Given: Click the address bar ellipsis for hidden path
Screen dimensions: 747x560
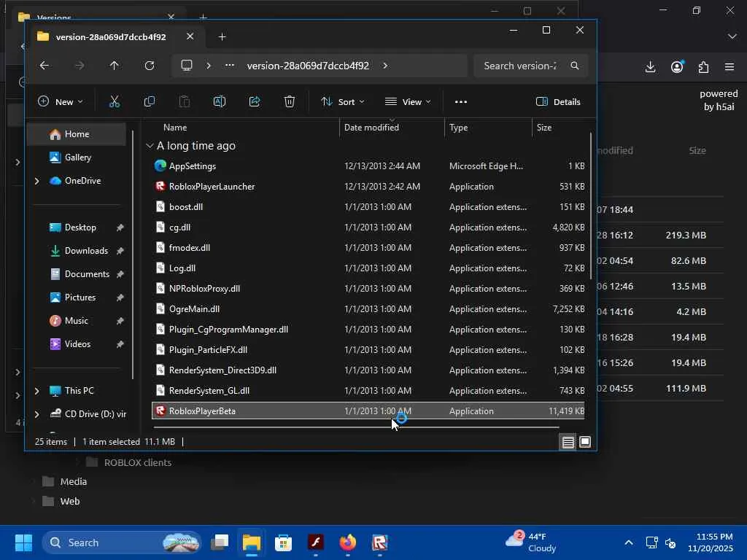Looking at the screenshot, I should [230, 66].
